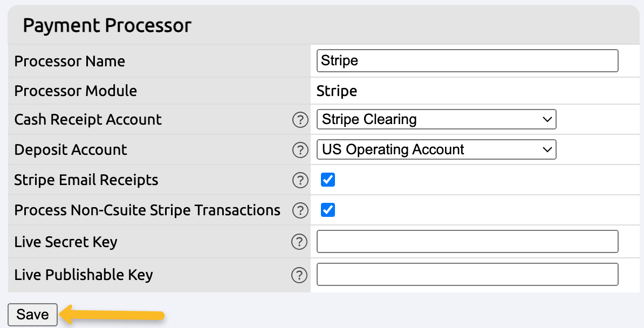
Task: Click into Live Publishable Key field
Action: [x=467, y=275]
